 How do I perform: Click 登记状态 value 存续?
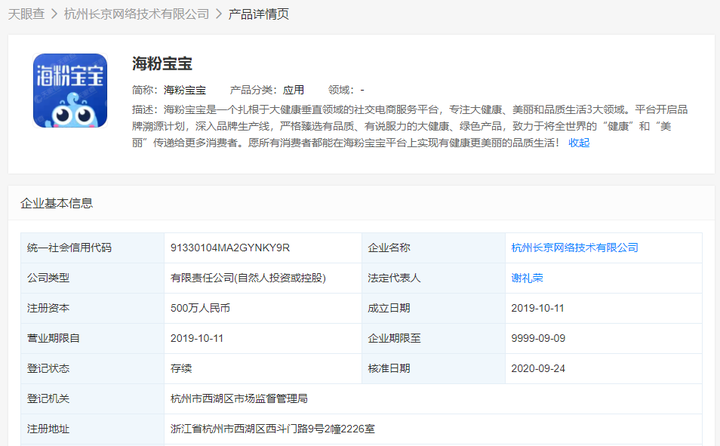click(x=181, y=368)
